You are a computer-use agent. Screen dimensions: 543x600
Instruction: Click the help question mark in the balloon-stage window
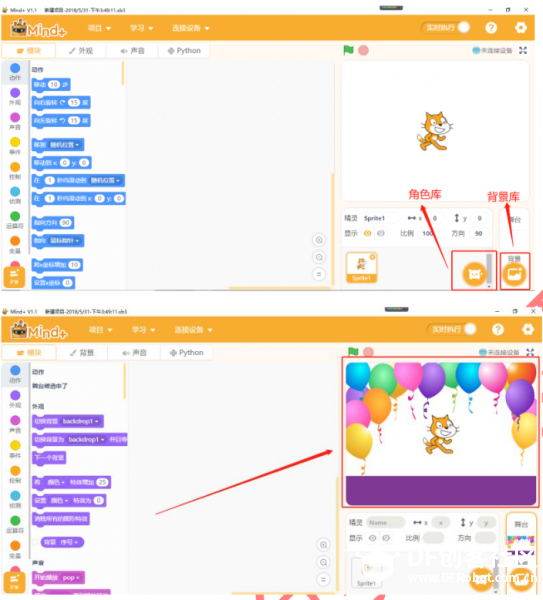pyautogui.click(x=497, y=329)
